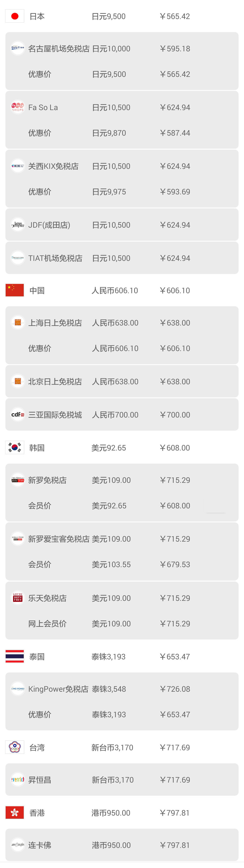Click the ¥565.42 price for Japan

(176, 15)
